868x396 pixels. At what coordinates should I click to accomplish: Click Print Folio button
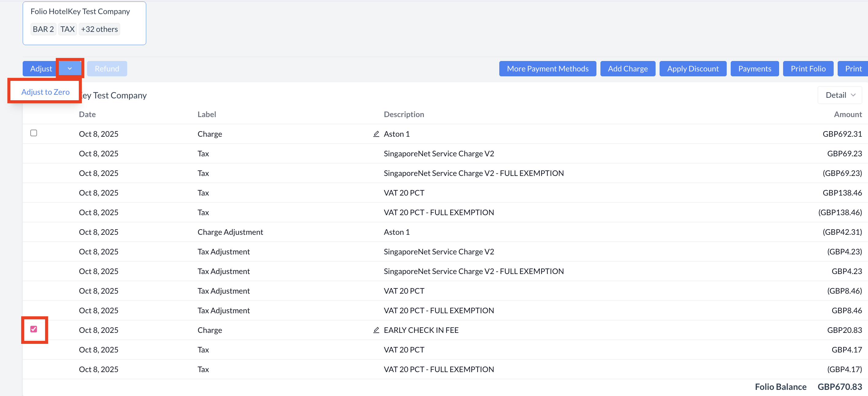pyautogui.click(x=808, y=69)
